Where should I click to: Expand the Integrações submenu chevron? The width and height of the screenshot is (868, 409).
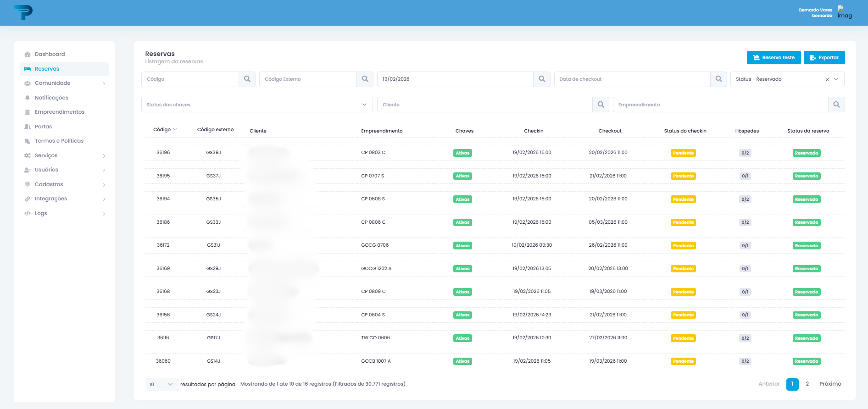[104, 199]
